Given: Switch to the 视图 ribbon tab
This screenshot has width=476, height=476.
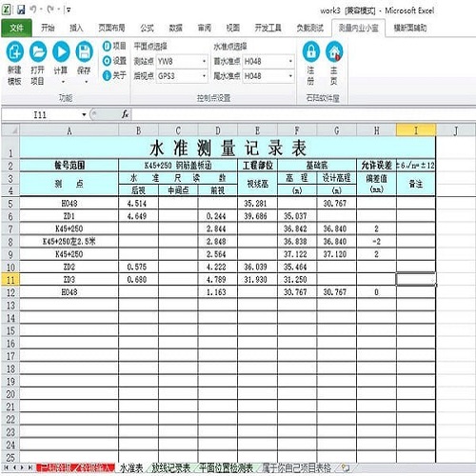Looking at the screenshot, I should point(232,28).
